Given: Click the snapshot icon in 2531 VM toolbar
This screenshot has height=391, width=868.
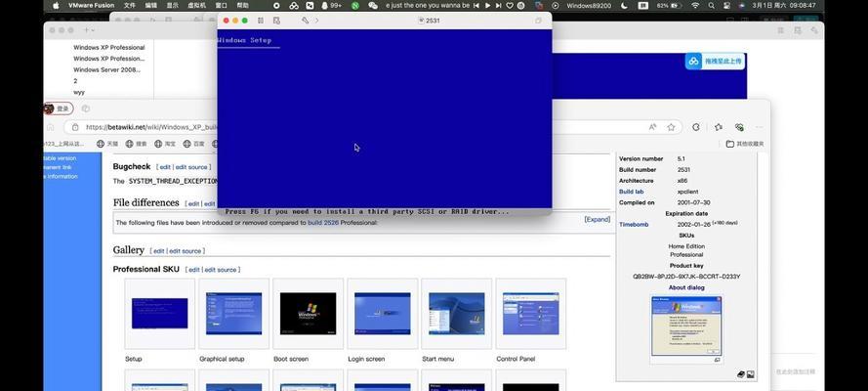Looking at the screenshot, I should click(x=276, y=21).
